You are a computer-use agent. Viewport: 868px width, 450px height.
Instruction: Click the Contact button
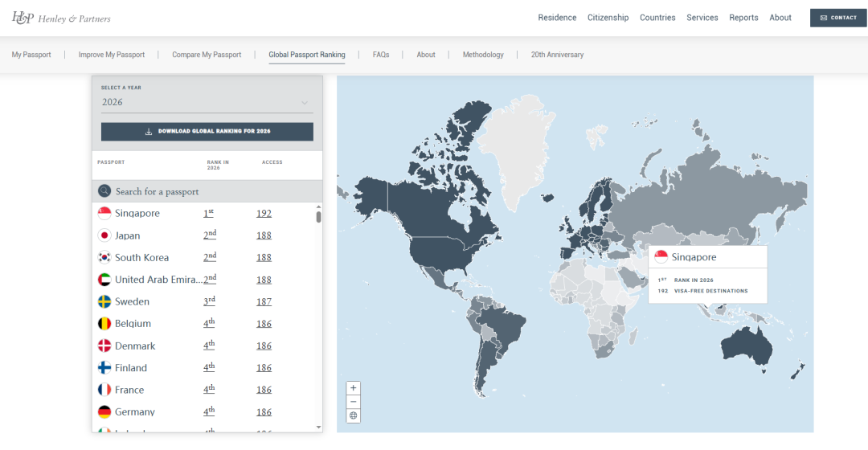tap(838, 18)
